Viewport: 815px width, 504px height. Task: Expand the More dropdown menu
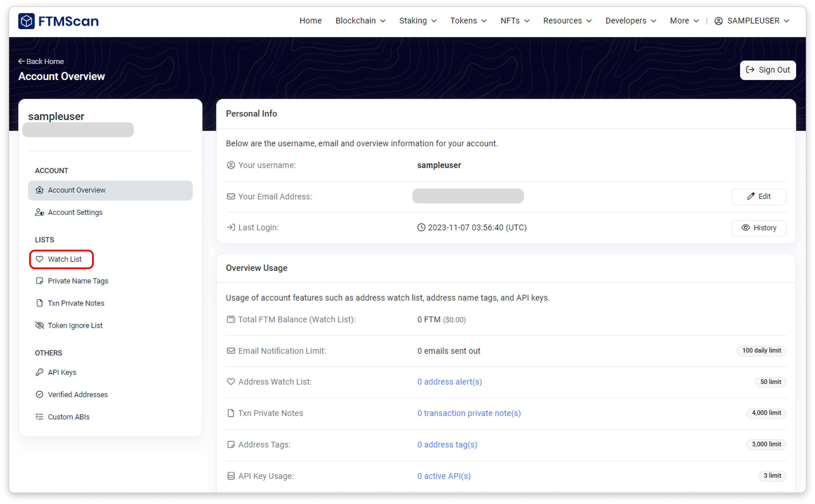[684, 21]
